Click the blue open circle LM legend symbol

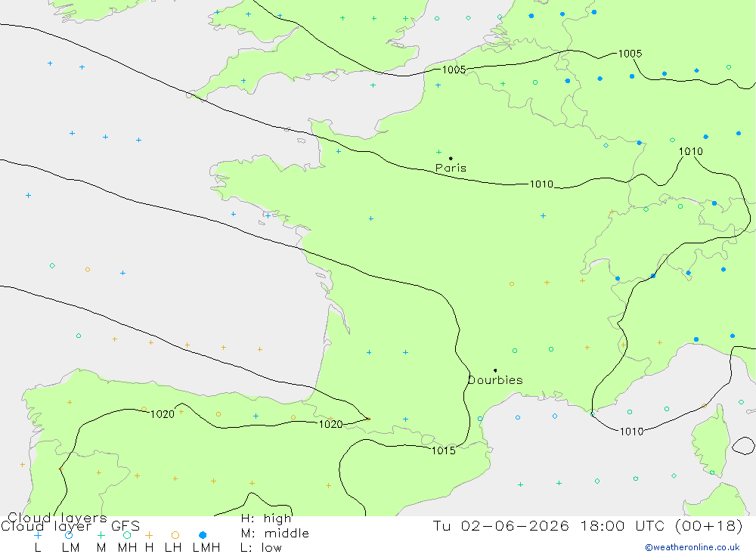[69, 535]
